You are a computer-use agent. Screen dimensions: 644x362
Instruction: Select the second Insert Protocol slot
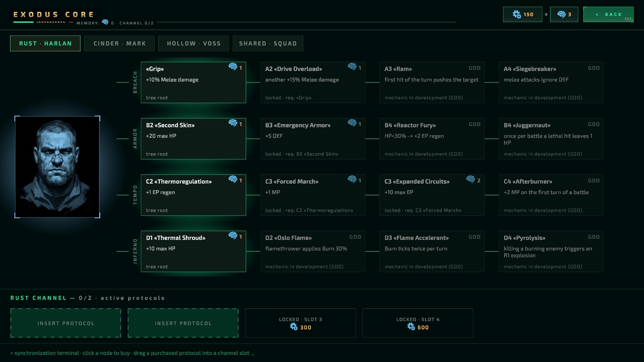[x=183, y=323]
